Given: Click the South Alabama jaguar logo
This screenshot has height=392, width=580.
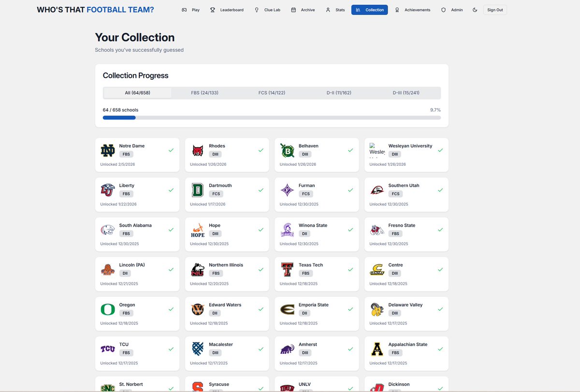Looking at the screenshot, I should [x=108, y=230].
